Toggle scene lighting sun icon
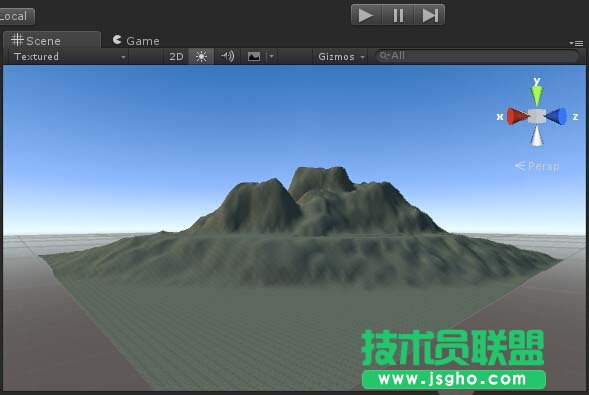The width and height of the screenshot is (589, 395). pyautogui.click(x=201, y=57)
